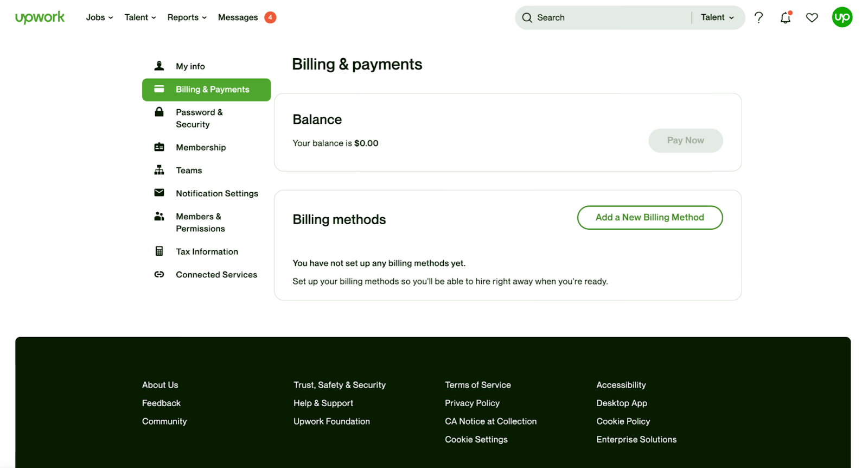Select Membership in the settings sidebar

point(201,148)
